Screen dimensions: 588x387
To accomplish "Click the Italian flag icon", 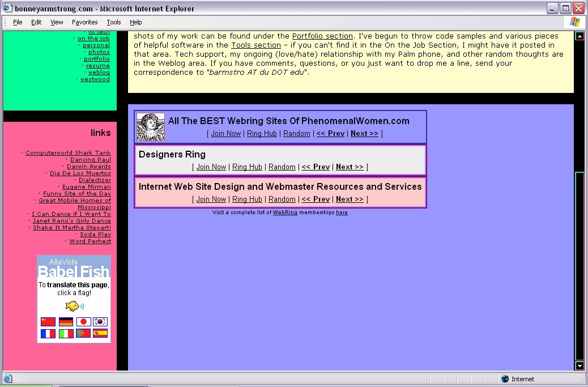I will click(x=66, y=334).
